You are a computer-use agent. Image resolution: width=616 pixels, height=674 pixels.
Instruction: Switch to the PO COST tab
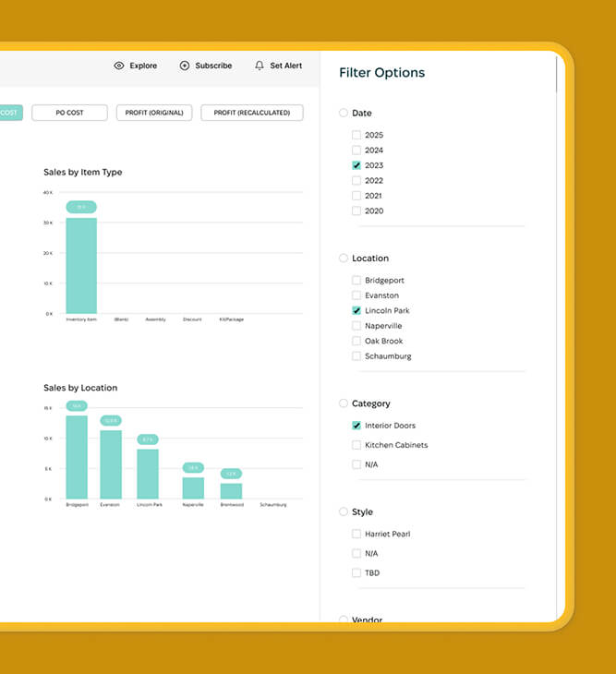click(69, 113)
